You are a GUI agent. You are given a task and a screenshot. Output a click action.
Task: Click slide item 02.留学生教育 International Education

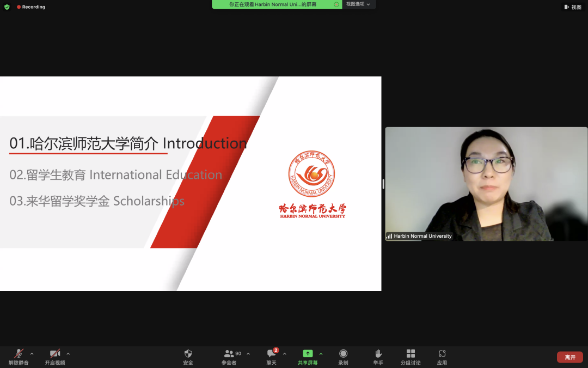click(115, 175)
